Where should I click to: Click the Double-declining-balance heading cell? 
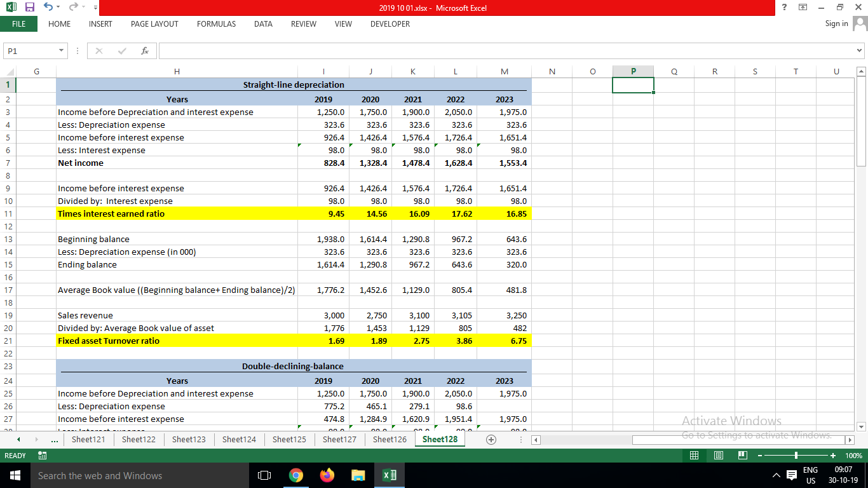294,366
